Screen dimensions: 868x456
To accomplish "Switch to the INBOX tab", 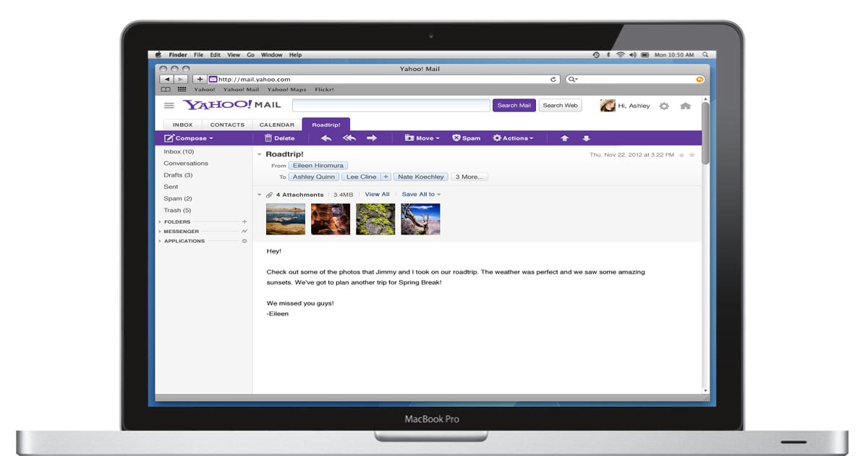I will point(183,124).
